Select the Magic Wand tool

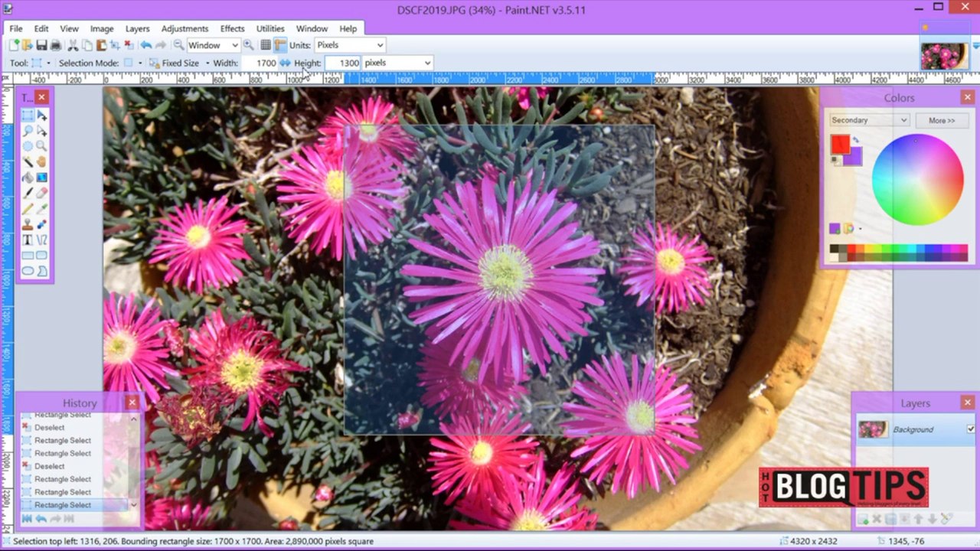tap(28, 162)
